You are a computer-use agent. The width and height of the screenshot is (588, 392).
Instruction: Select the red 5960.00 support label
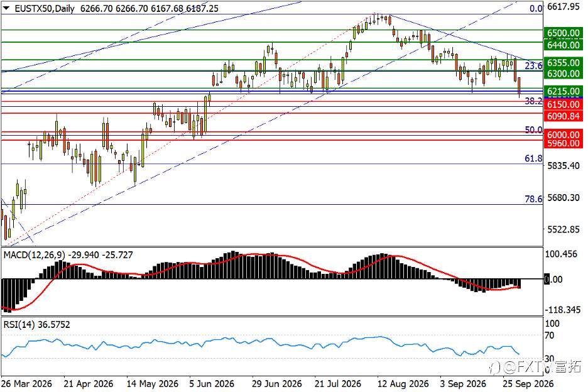[563, 143]
